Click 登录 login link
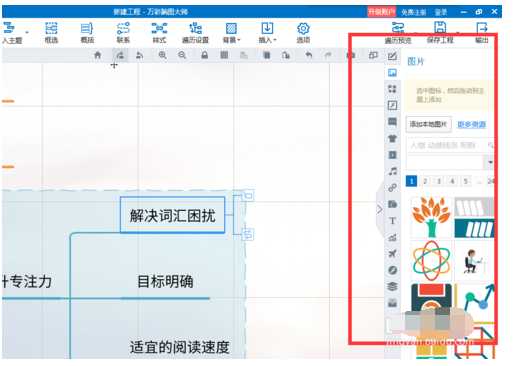 (441, 12)
